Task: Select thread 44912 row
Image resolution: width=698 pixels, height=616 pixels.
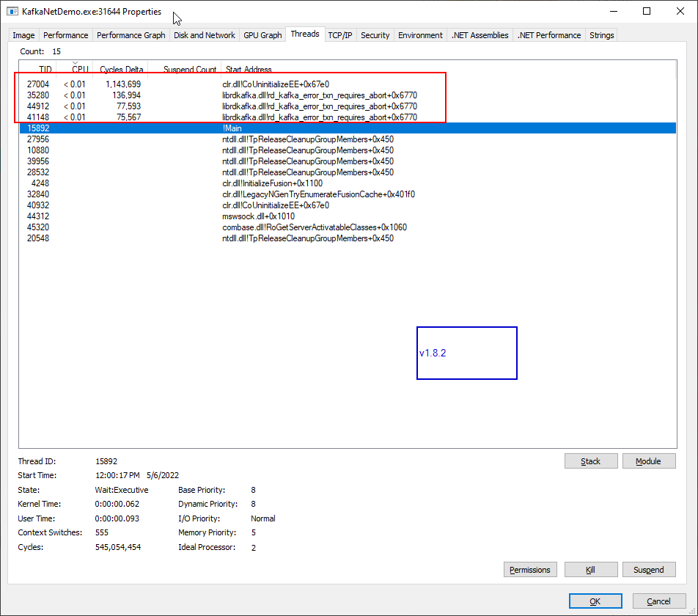Action: [x=348, y=106]
